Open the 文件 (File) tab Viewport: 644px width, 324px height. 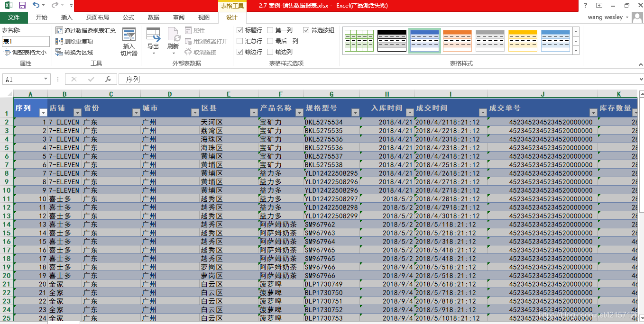coord(14,18)
